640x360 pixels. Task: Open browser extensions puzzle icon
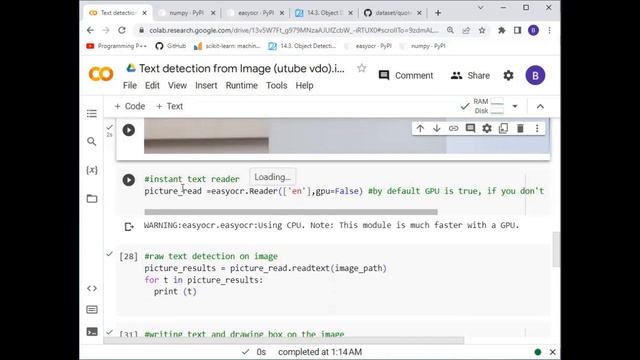[502, 30]
